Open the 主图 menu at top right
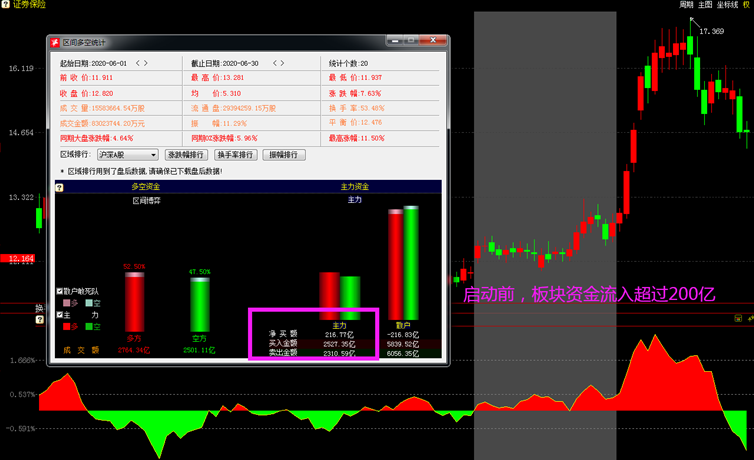This screenshot has height=460, width=754. coord(705,5)
